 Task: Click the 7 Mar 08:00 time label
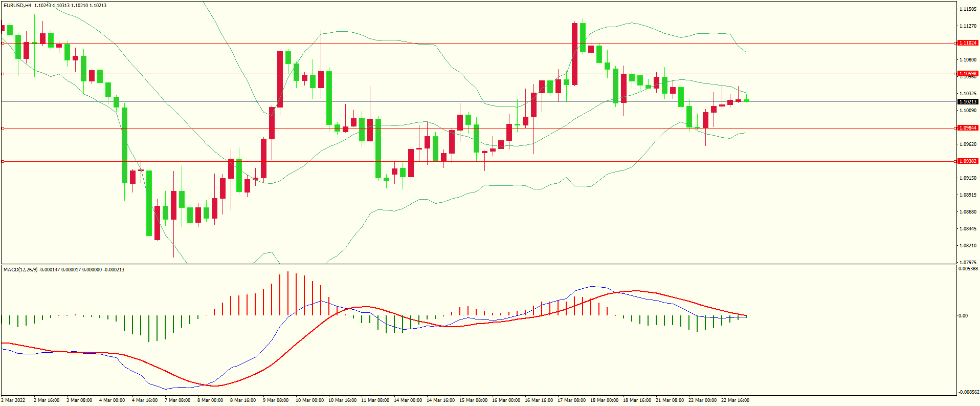(x=177, y=400)
